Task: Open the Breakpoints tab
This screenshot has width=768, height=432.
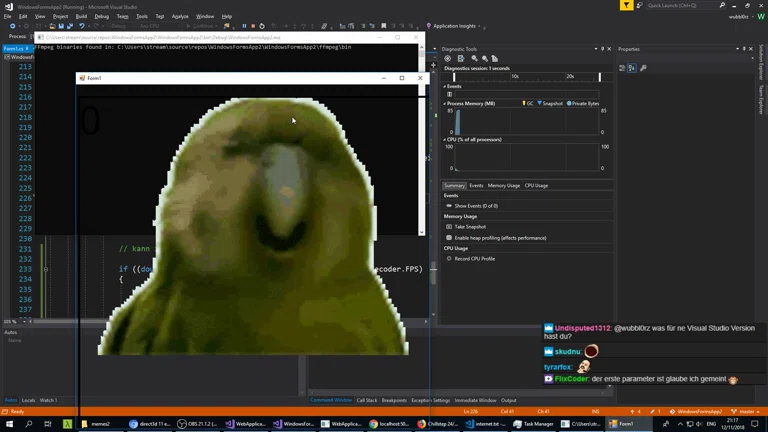Action: tap(394, 400)
